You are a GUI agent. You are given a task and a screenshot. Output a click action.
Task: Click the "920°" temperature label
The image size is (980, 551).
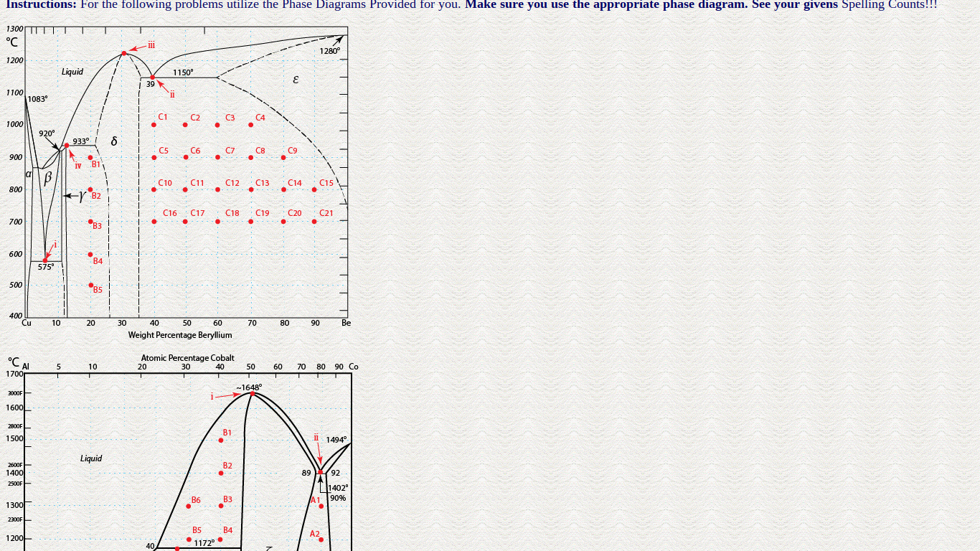coord(47,133)
